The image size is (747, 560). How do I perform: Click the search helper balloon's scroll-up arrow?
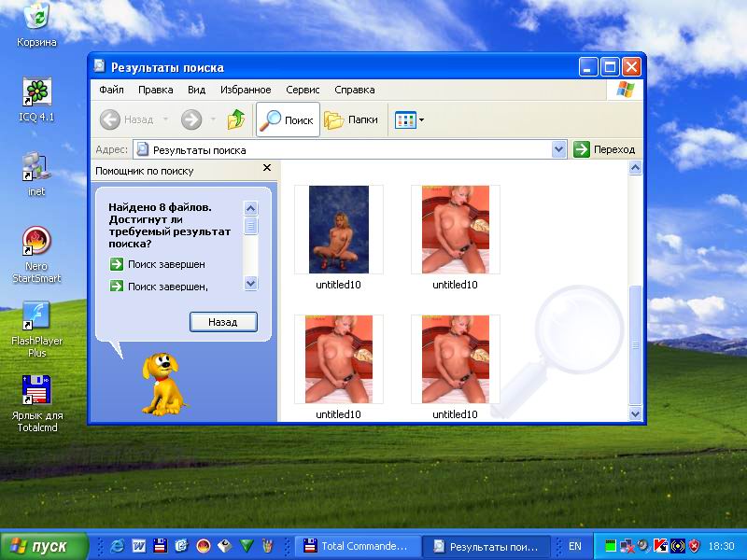click(x=250, y=208)
